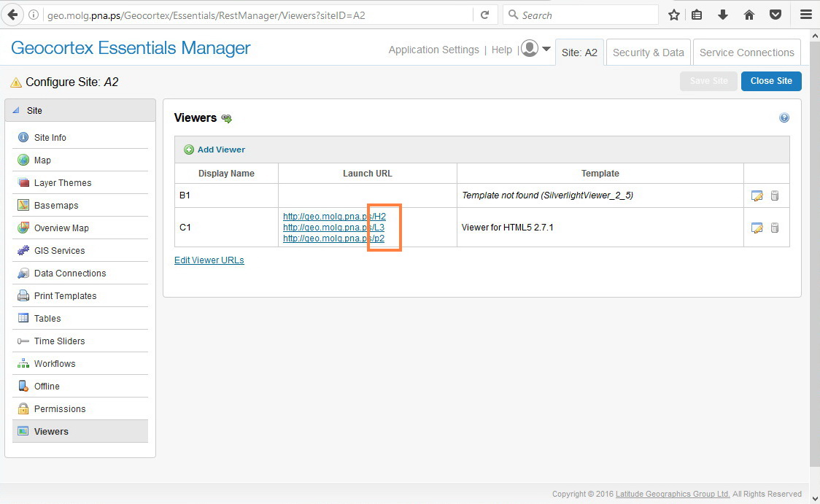820x504 pixels.
Task: Open the bookmarks list icon
Action: pos(697,15)
